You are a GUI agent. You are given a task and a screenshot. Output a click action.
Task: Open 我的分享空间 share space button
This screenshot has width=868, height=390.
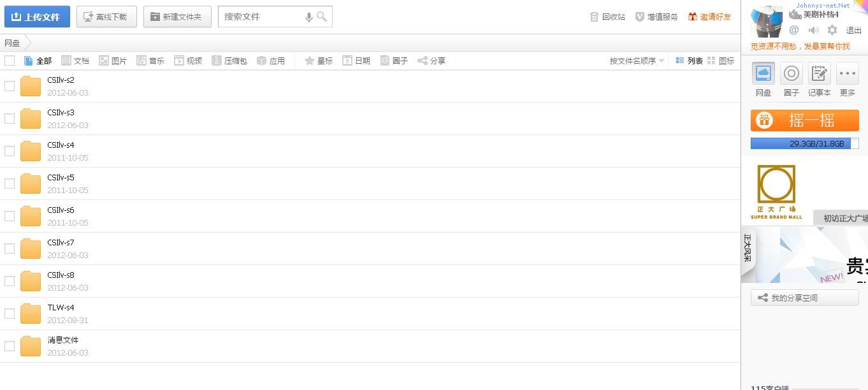tap(804, 298)
